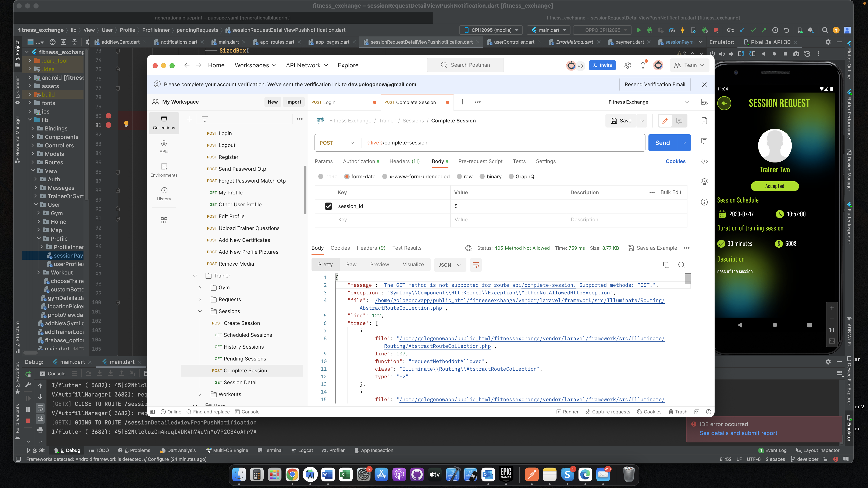Screen dimensions: 868x488
Task: Click the Postman notifications bell
Action: [x=643, y=65]
